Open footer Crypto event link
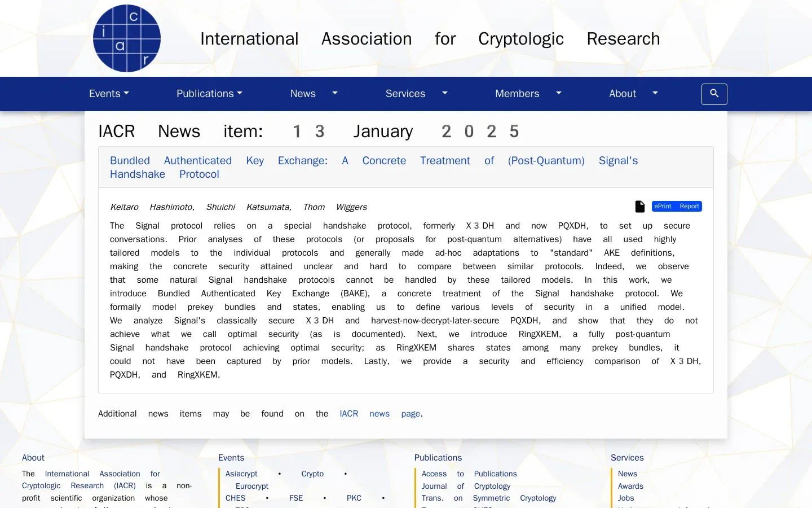812x508 pixels. [x=312, y=474]
